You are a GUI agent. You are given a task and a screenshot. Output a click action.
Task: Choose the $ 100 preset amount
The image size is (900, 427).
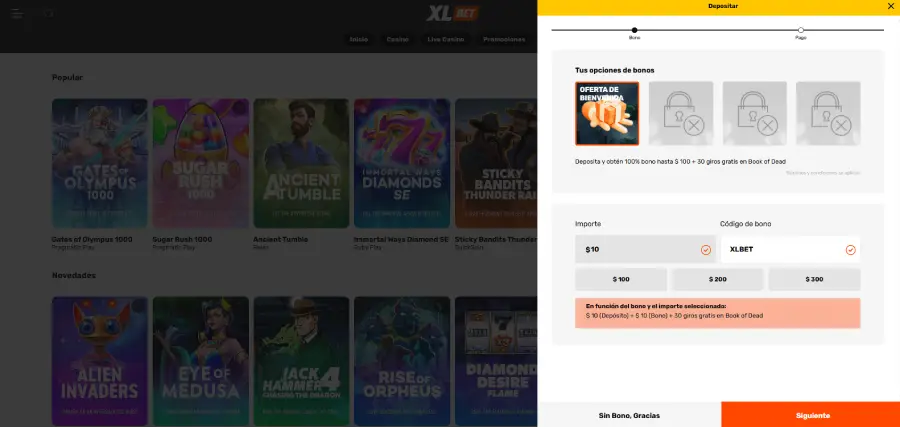[x=621, y=280]
